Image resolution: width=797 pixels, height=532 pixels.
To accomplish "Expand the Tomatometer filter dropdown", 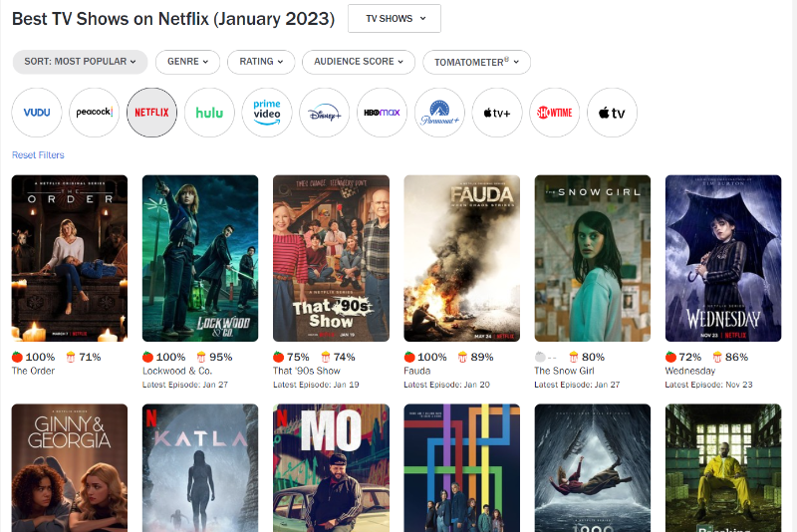I will (x=477, y=62).
